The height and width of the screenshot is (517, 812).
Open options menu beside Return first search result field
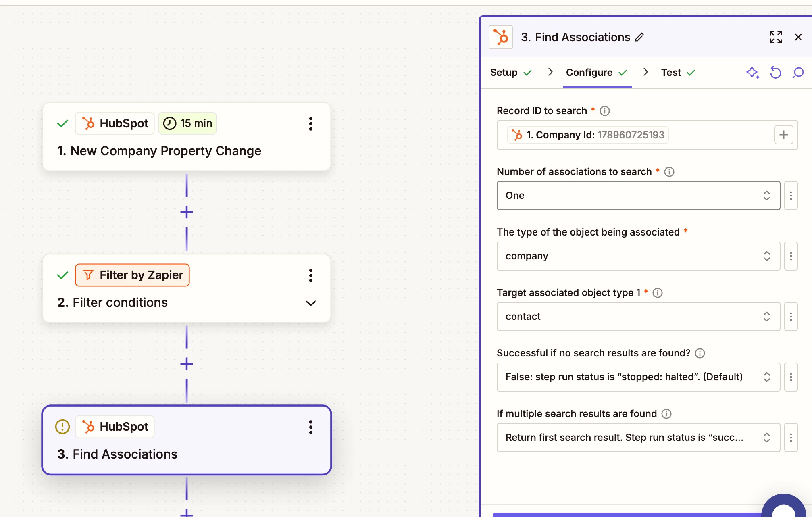[791, 438]
